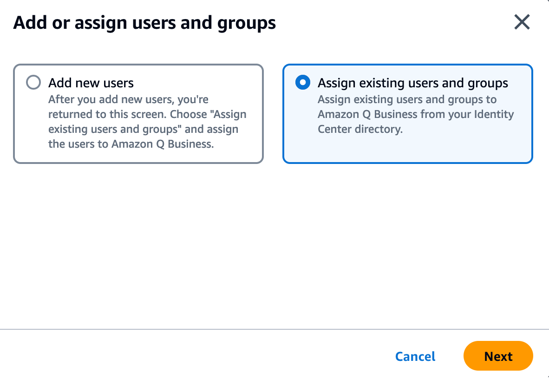
Task: Click the "Add new users" option label
Action: tap(91, 83)
